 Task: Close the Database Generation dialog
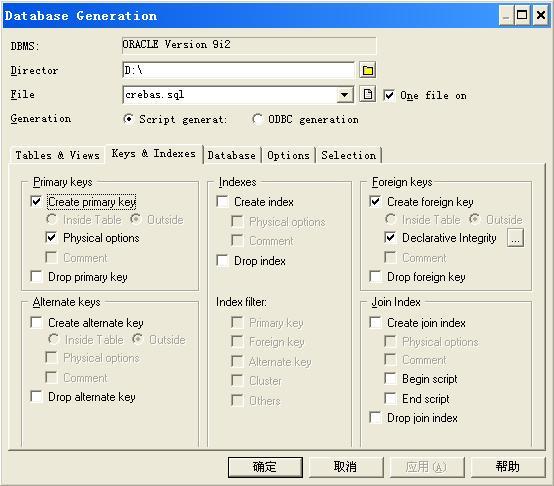pos(541,16)
